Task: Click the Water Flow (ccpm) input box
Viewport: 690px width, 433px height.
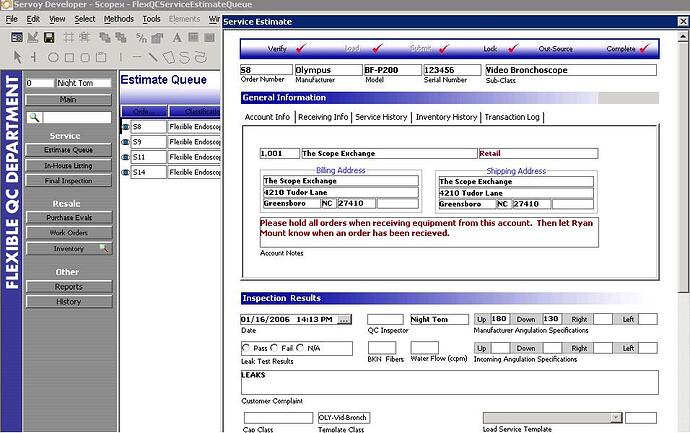Action: click(x=424, y=348)
